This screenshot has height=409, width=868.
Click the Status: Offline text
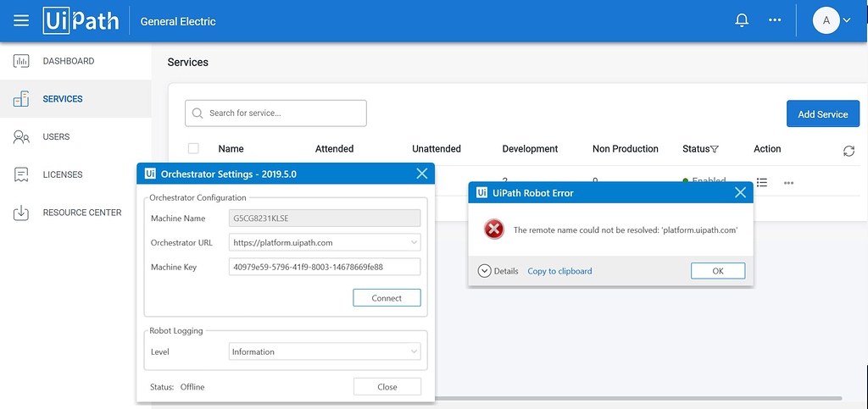tap(177, 387)
